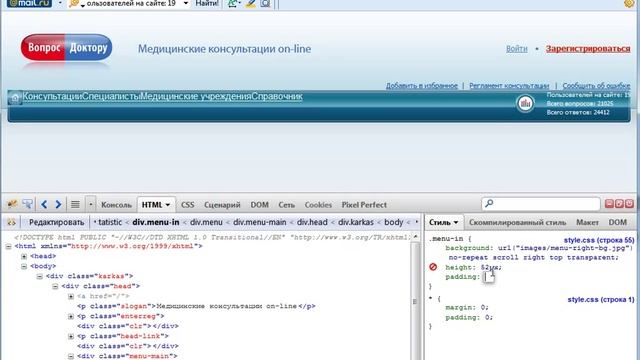Click the Войти link

pos(517,49)
